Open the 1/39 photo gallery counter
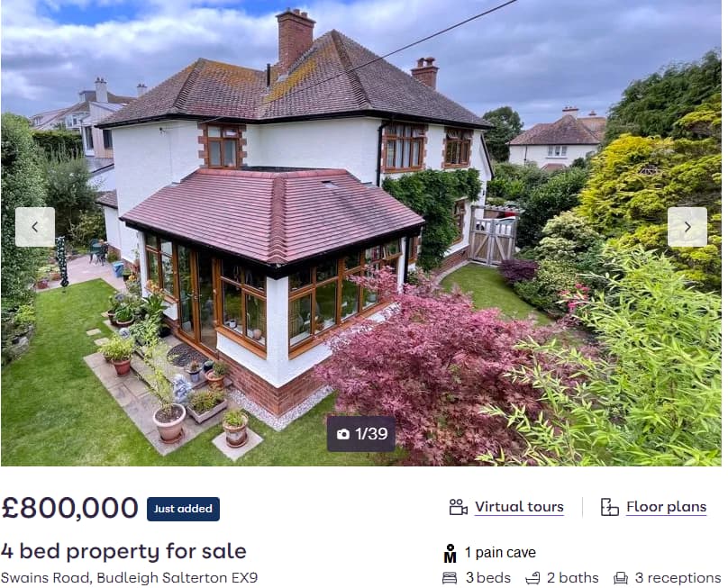The height and width of the screenshot is (588, 728). pos(361,434)
